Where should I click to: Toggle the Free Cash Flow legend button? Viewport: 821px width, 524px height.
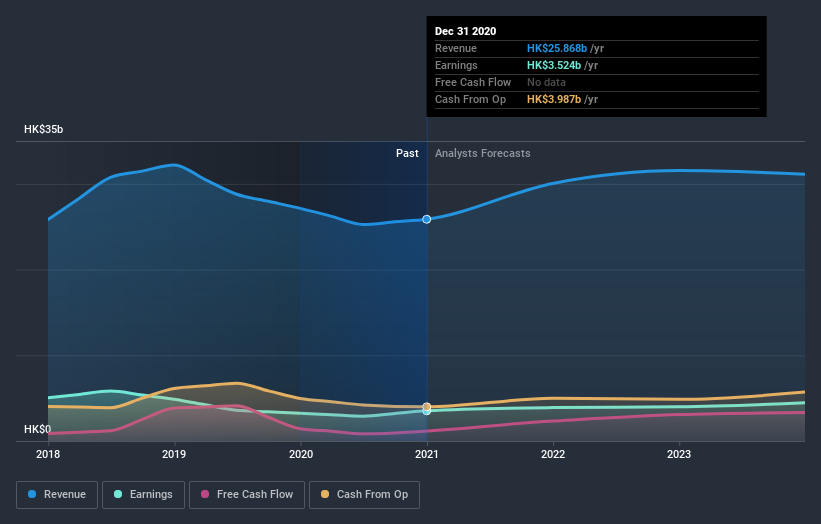coord(247,495)
